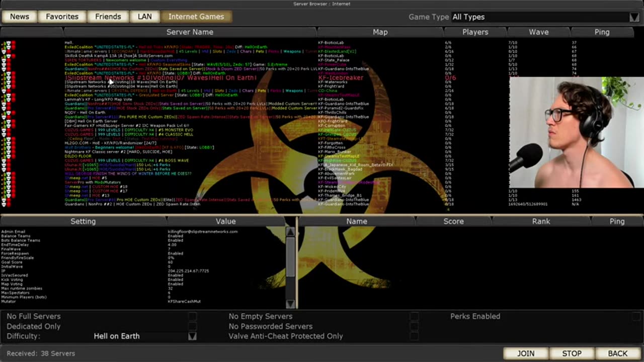Open the Difficulty dropdown arrow
Viewport: 644px width, 362px height.
click(192, 336)
